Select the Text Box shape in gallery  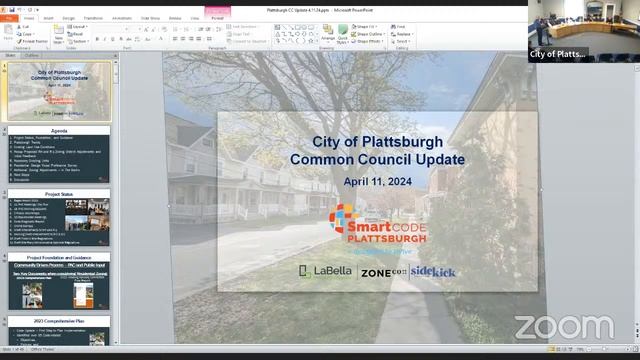pyautogui.click(x=278, y=28)
